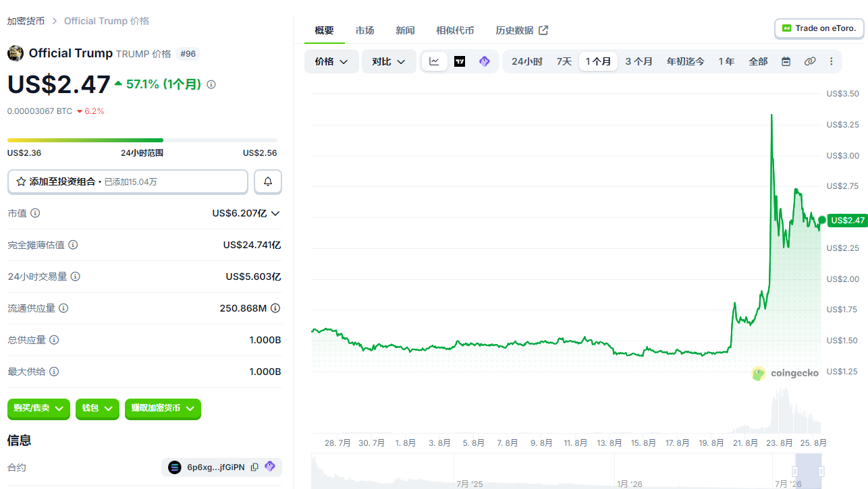Click the star icon in 添加至投资组合
The width and height of the screenshot is (868, 489).
21,181
